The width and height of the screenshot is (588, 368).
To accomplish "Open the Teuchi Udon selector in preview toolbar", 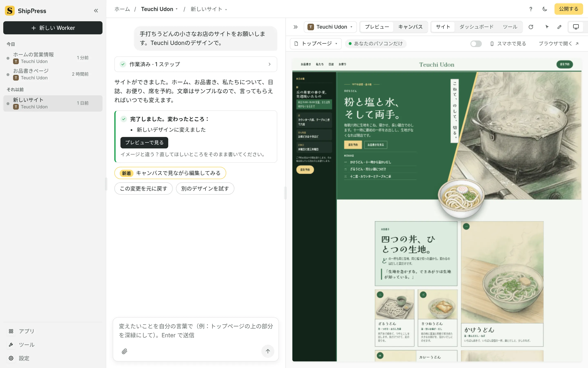I will pos(330,27).
